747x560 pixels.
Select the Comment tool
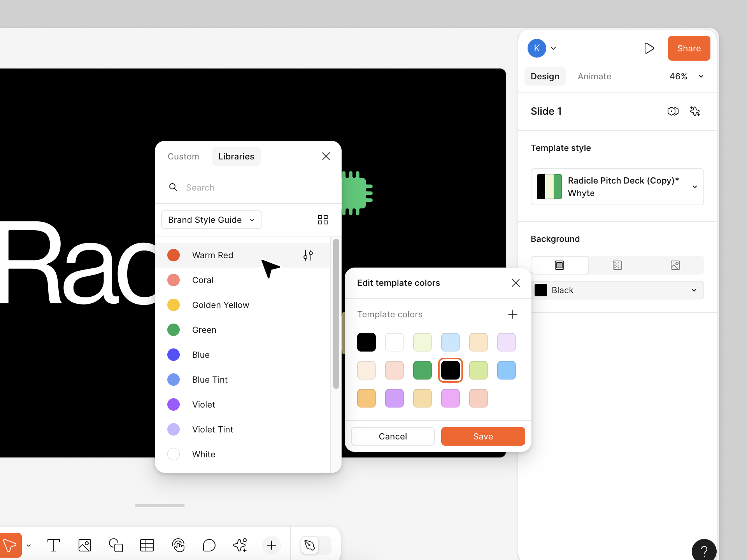click(x=209, y=545)
